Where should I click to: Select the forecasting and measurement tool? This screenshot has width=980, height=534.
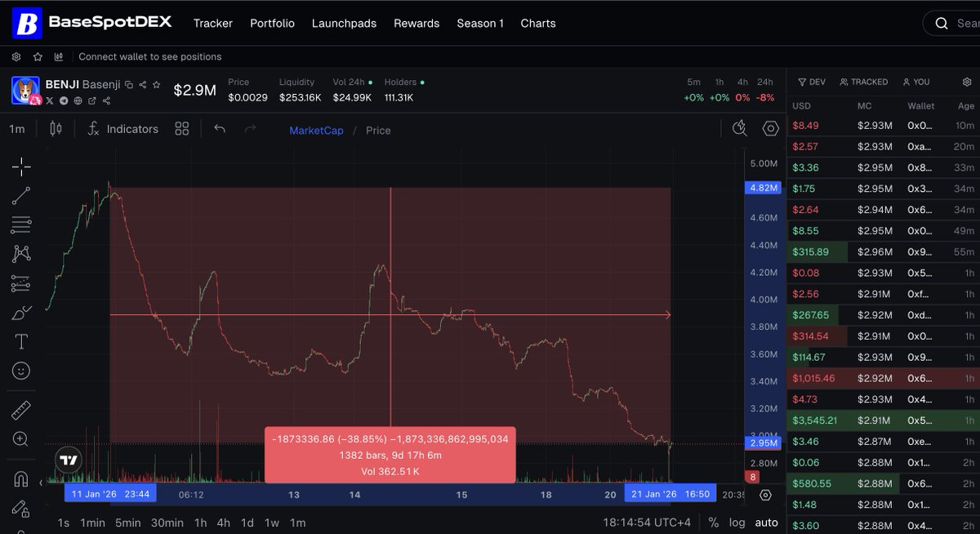(x=21, y=283)
